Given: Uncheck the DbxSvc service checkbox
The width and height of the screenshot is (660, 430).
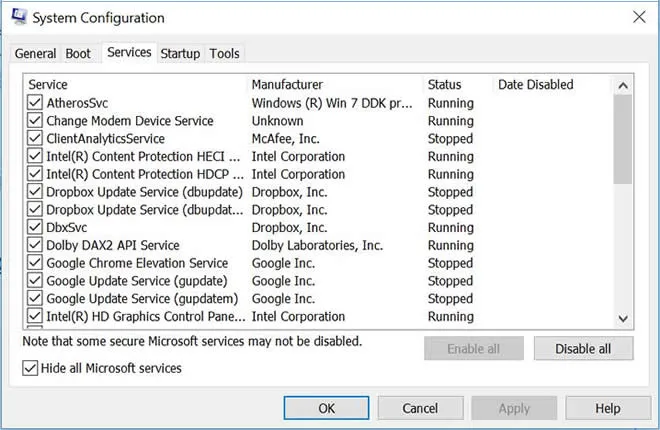Looking at the screenshot, I should pyautogui.click(x=35, y=228).
